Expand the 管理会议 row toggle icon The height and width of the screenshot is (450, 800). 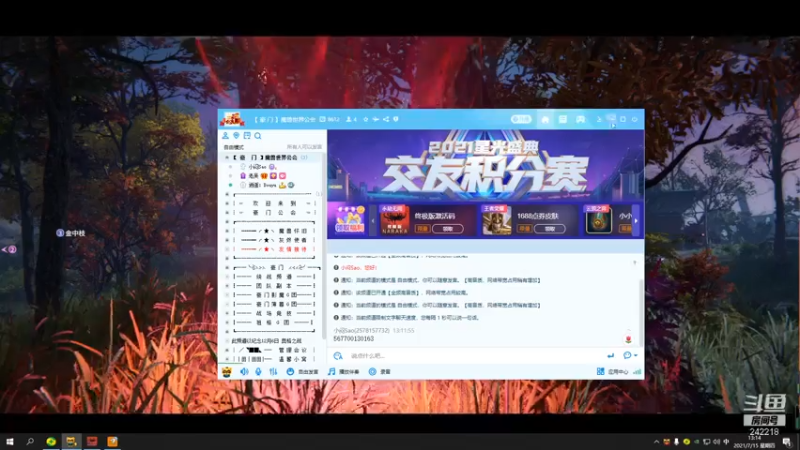coord(227,350)
